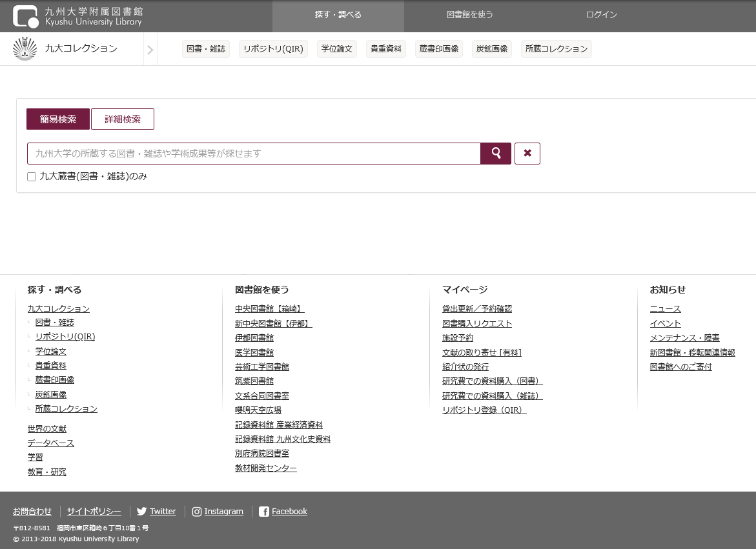This screenshot has height=549, width=756.
Task: Click the 九大コレクション crest icon
Action: (x=23, y=48)
